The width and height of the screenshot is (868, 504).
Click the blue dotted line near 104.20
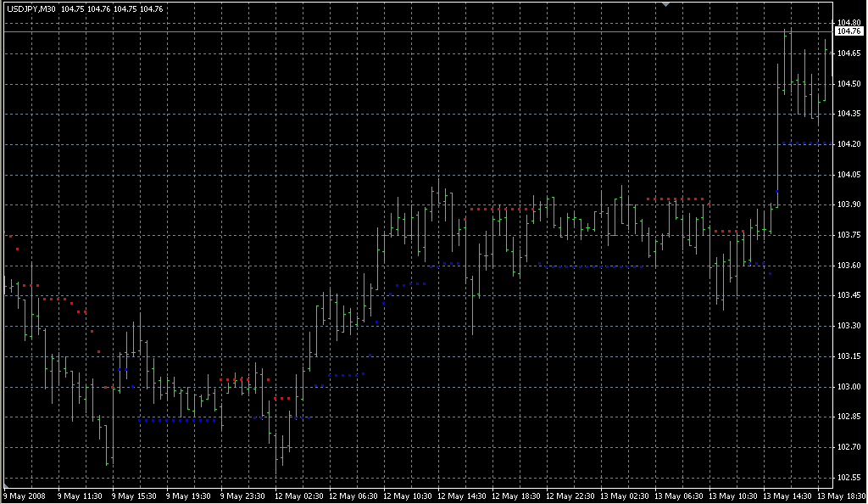(x=805, y=143)
